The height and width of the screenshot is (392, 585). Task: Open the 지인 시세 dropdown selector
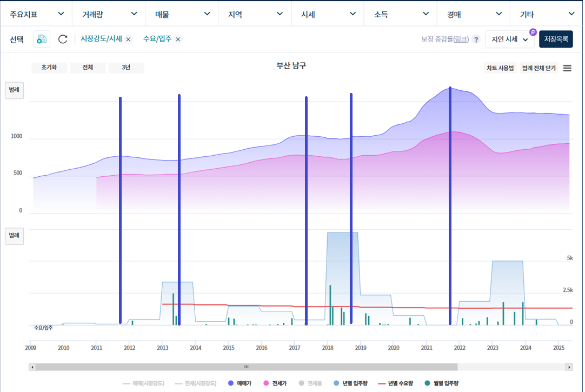click(509, 39)
